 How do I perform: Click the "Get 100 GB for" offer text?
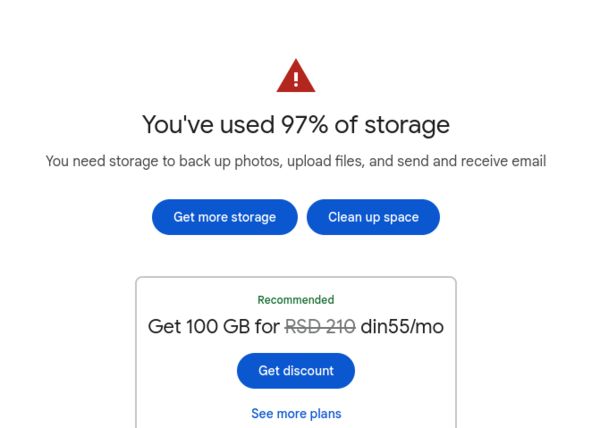tap(214, 327)
